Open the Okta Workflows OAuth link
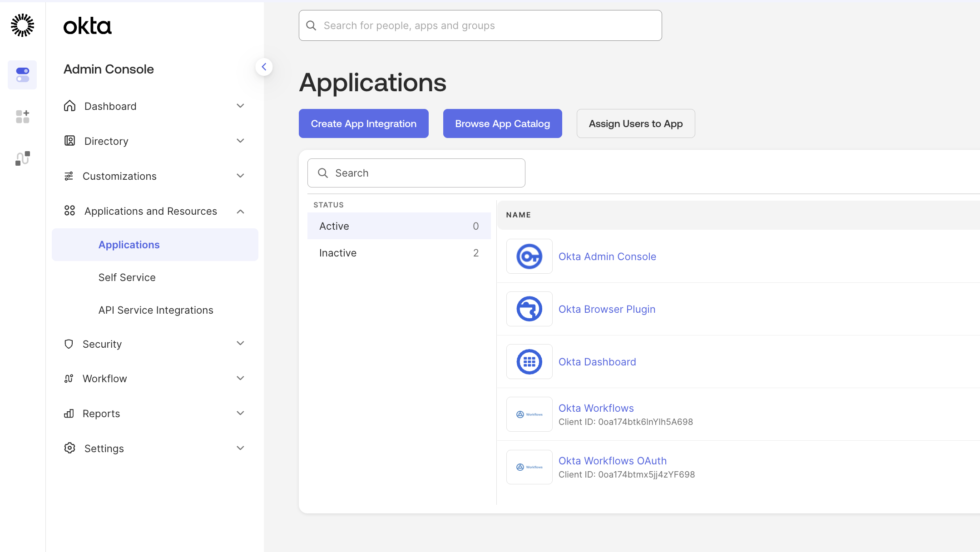This screenshot has height=552, width=980. click(613, 461)
